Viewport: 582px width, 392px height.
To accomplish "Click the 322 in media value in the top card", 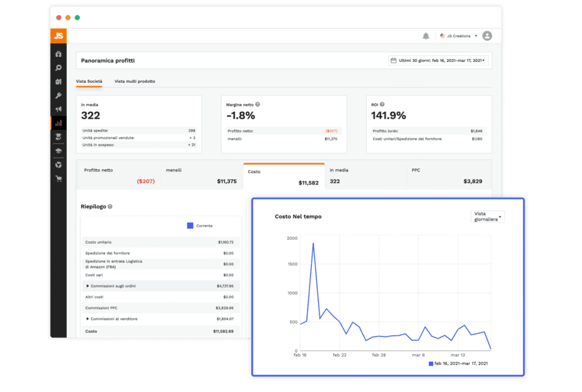I will [x=90, y=116].
